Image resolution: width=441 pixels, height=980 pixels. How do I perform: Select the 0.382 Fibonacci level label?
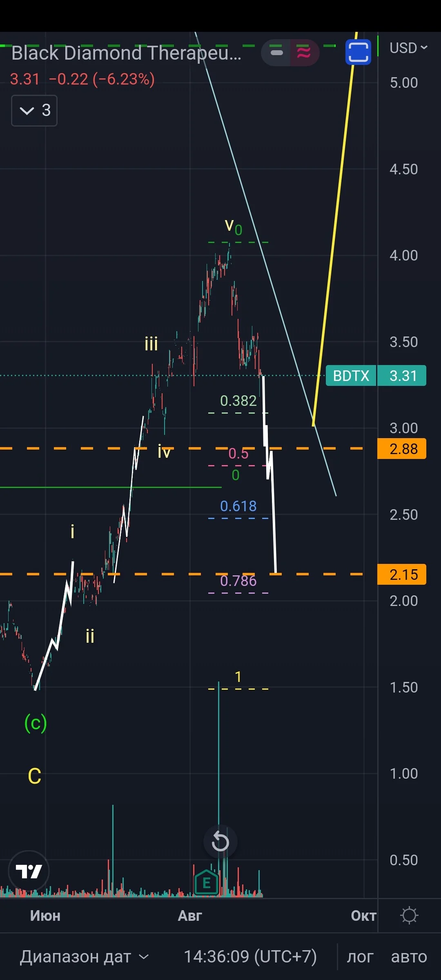(238, 401)
